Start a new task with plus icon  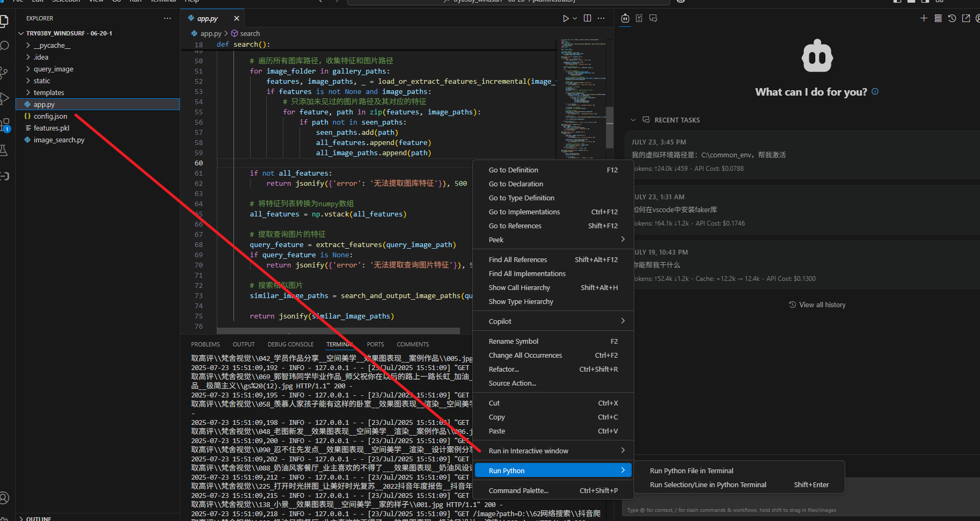[924, 18]
